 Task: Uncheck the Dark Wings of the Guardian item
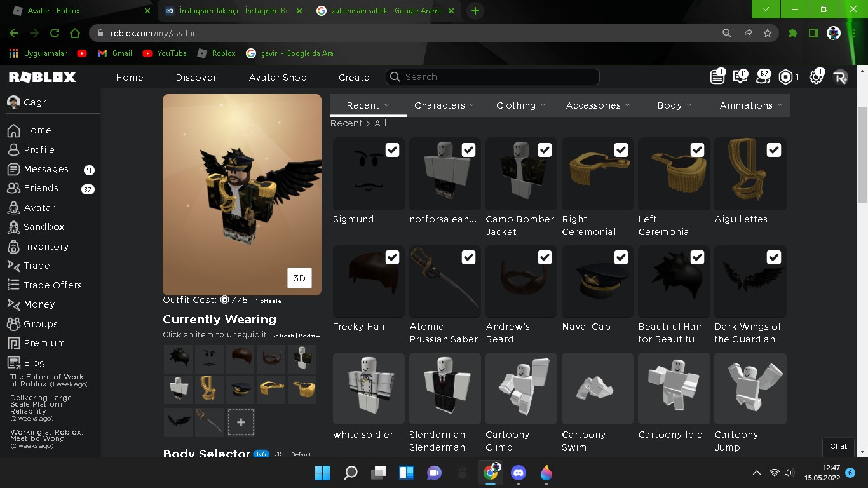[x=773, y=257]
